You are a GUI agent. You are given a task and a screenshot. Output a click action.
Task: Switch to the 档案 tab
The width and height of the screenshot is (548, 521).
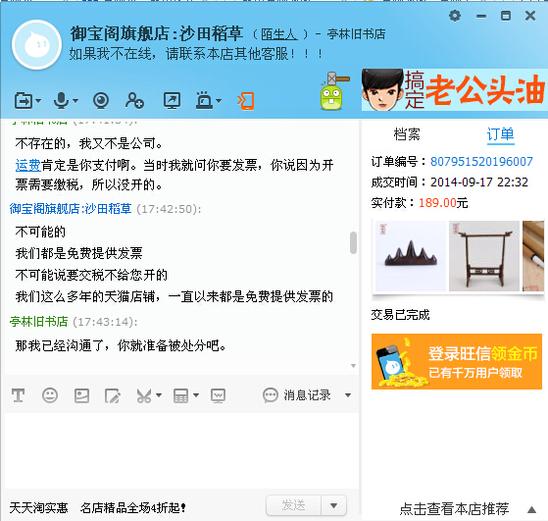(x=407, y=134)
